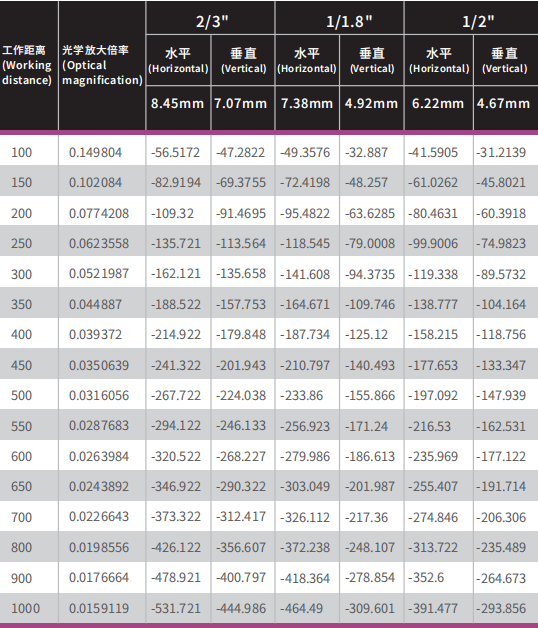
Task: Click the 4.92mm header cell
Action: pyautogui.click(x=372, y=103)
